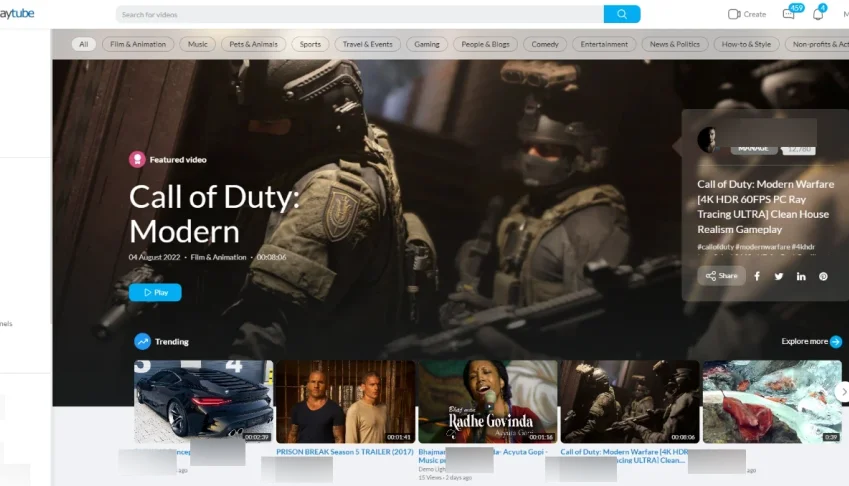The width and height of the screenshot is (849, 486).
Task: Select News & Politics category
Action: (675, 44)
